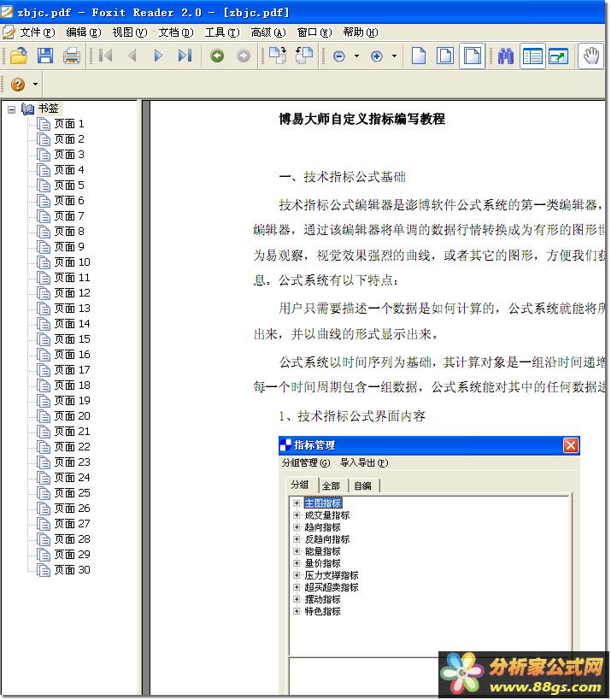Toggle full screen mode icon
Screen dimensions: 611x700
[558, 56]
